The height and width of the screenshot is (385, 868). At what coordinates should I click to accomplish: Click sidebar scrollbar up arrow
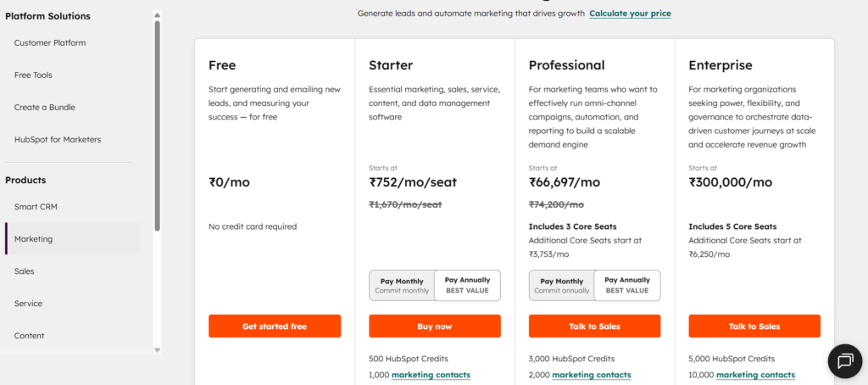pyautogui.click(x=157, y=15)
